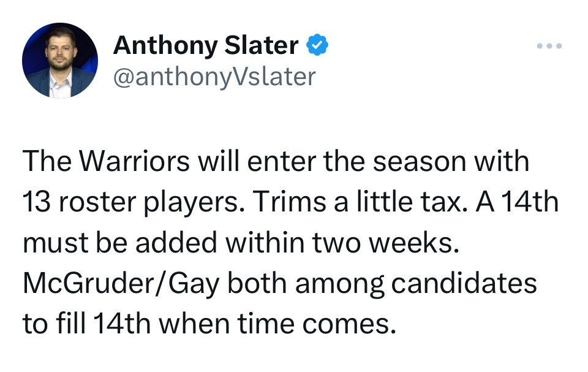Click the blue verified checkmark badge
The image size is (588, 372).
pos(317,45)
